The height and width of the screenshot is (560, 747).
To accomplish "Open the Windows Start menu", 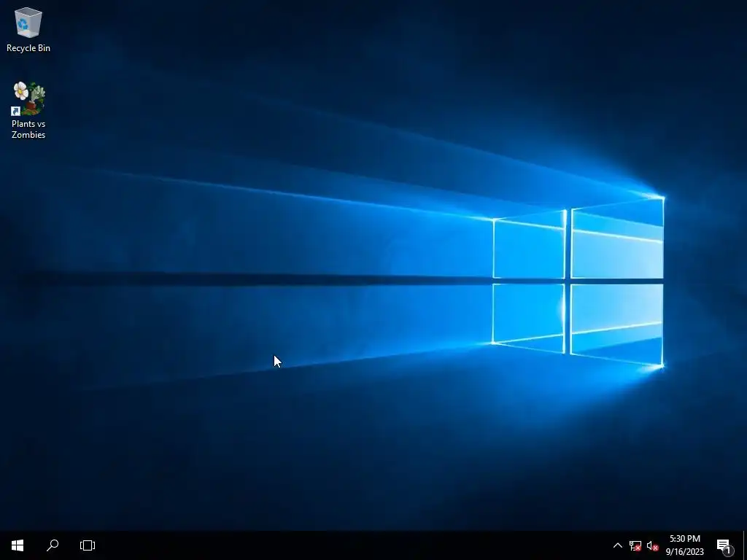I will (18, 545).
